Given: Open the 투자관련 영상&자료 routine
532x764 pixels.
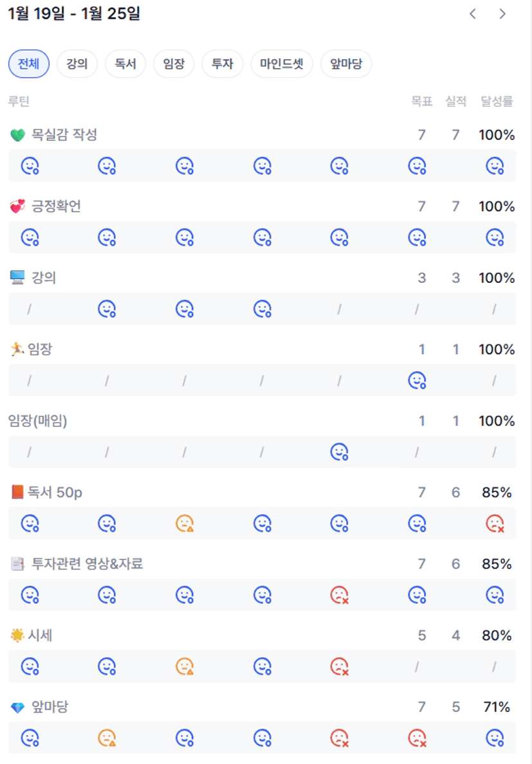Looking at the screenshot, I should pyautogui.click(x=87, y=564).
